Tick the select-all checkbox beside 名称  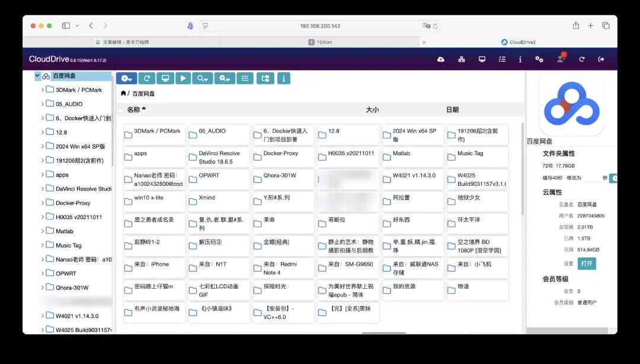pos(121,110)
